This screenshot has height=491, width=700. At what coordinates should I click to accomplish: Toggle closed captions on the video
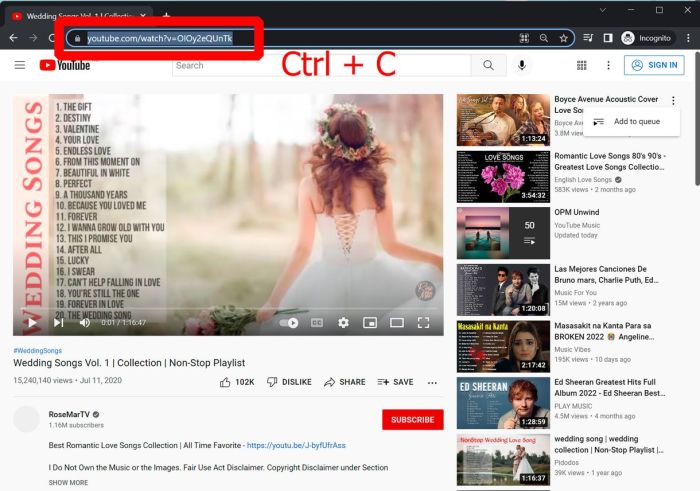point(317,322)
